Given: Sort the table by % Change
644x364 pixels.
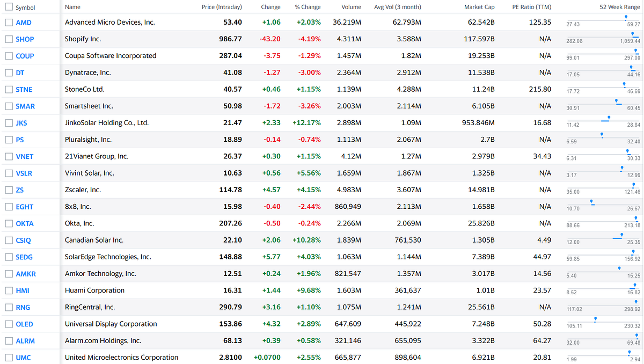Looking at the screenshot, I should [x=306, y=7].
